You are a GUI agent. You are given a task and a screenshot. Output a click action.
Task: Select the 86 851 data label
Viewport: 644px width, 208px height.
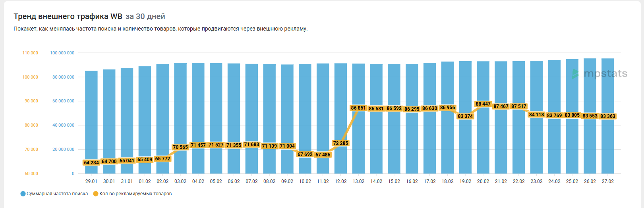(x=358, y=108)
